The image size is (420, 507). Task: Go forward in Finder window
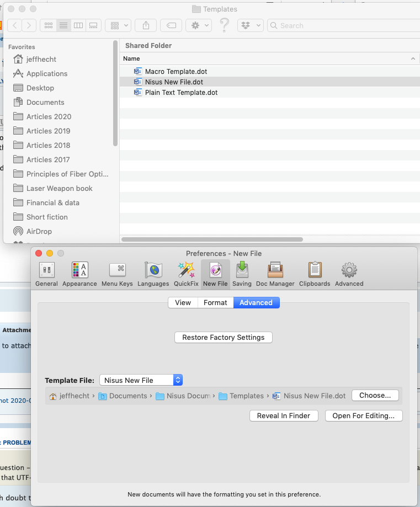pos(29,25)
